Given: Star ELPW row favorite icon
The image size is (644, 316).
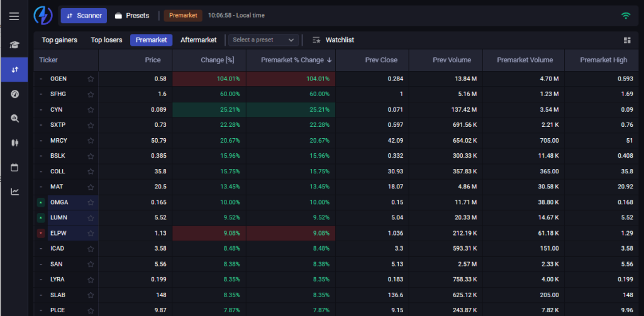Looking at the screenshot, I should 91,233.
